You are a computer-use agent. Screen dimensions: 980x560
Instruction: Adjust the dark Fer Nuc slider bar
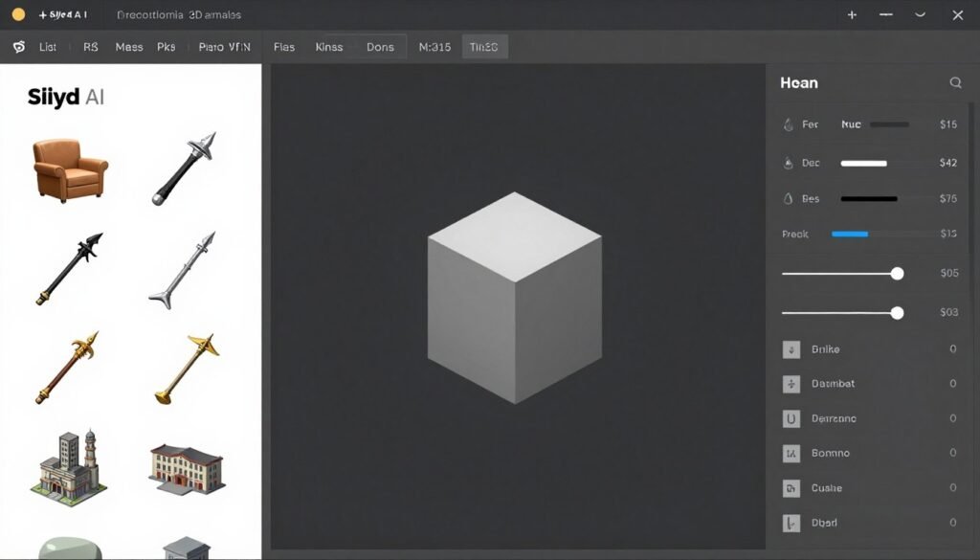[x=889, y=124]
